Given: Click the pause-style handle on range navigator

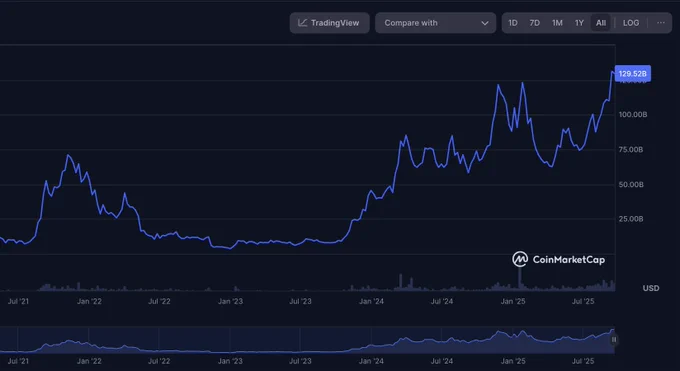Looking at the screenshot, I should tap(614, 340).
